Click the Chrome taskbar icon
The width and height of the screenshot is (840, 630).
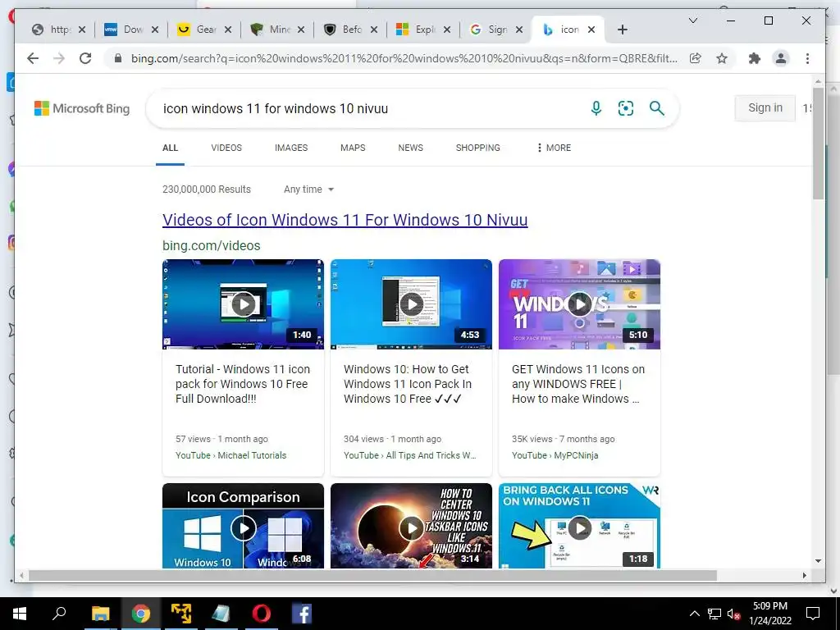click(141, 614)
